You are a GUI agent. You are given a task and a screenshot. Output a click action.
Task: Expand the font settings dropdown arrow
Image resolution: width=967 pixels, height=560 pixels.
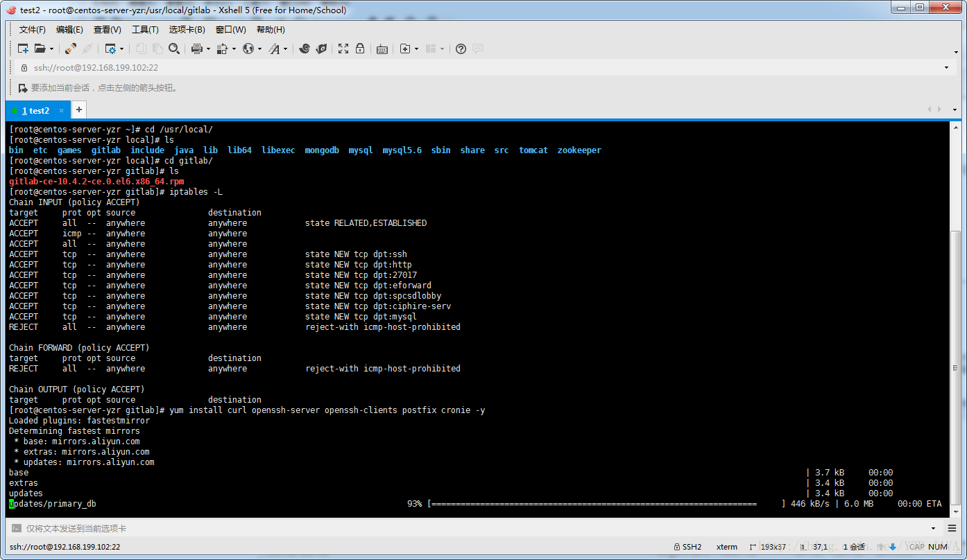tap(285, 49)
